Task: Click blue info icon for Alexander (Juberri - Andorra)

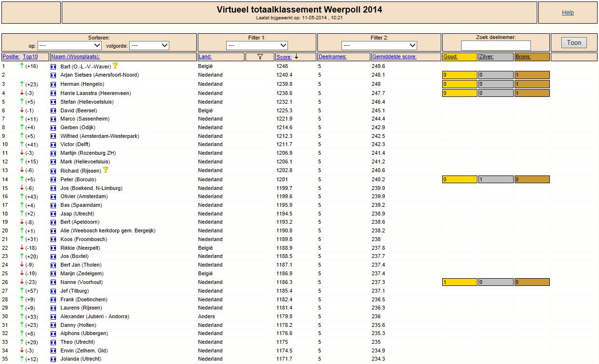Action: pos(54,317)
